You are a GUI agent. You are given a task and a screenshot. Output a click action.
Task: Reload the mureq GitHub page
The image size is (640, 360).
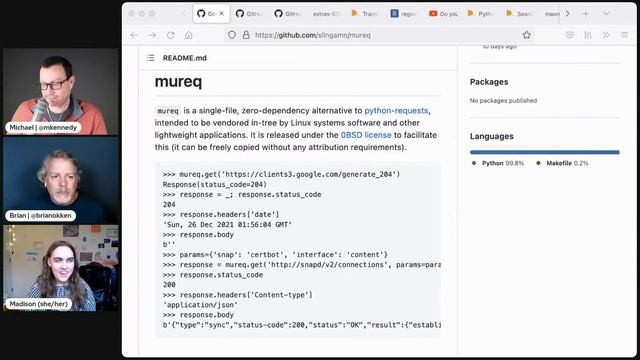coord(171,35)
